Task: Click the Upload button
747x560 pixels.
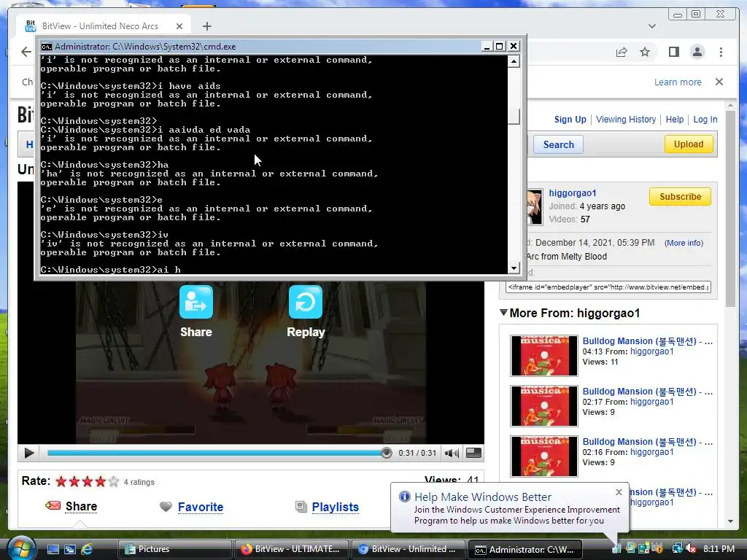Action: click(689, 144)
